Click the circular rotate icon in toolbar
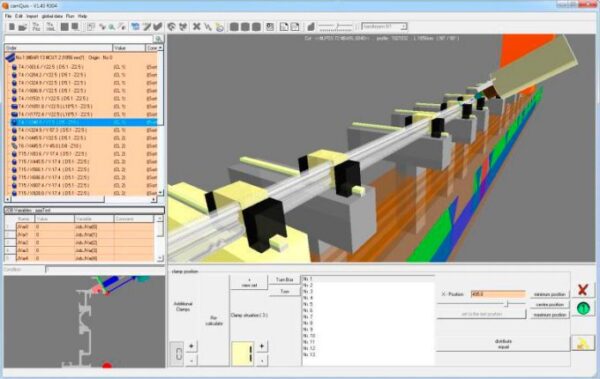Viewport: 600px width, 379px height. [172, 26]
